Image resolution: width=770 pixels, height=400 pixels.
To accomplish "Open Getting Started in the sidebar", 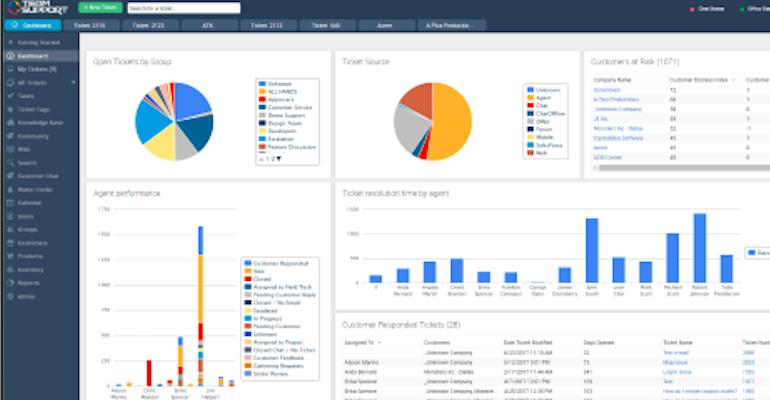I will [38, 43].
